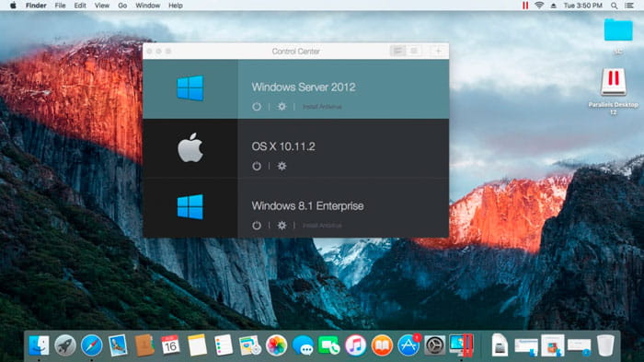Open the Window menu
This screenshot has width=644, height=362.
pyautogui.click(x=148, y=6)
